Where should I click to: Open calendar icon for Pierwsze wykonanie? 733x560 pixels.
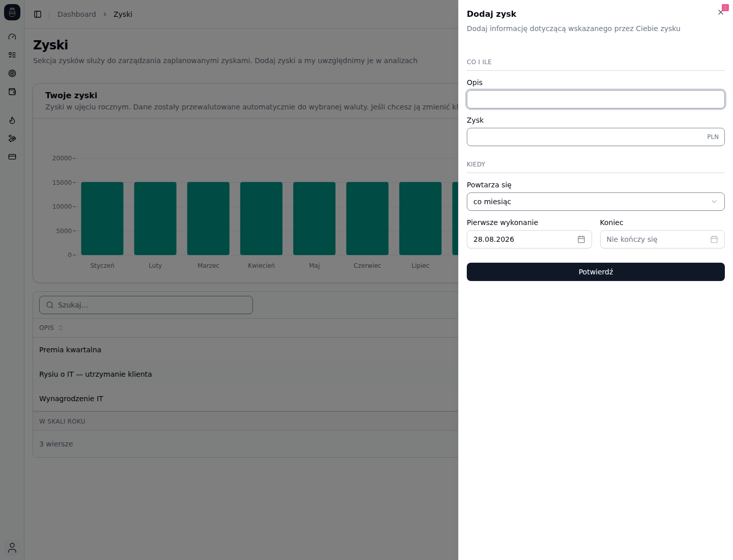pyautogui.click(x=581, y=239)
